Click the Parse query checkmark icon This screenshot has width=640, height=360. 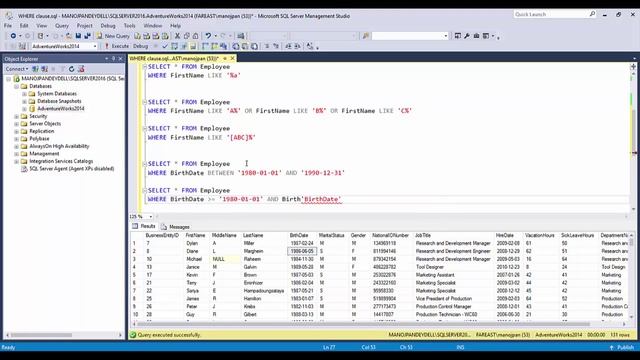click(x=165, y=46)
